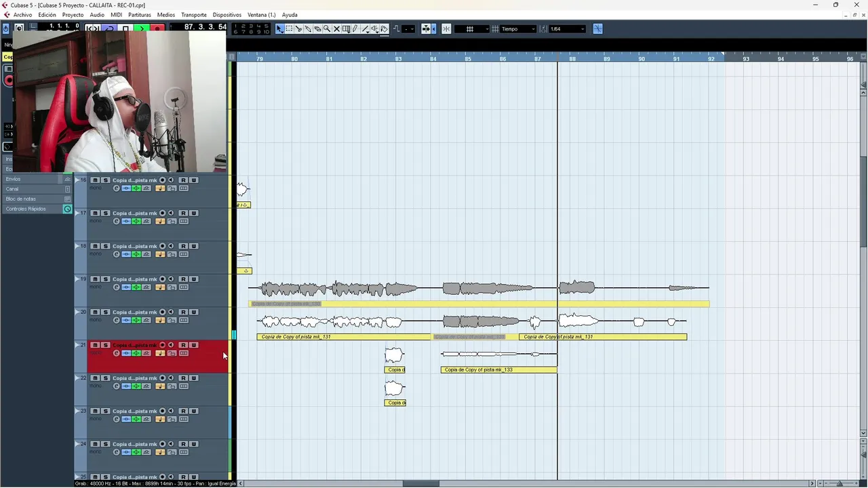The image size is (868, 488).
Task: Open lane display type on track 19
Action: [184, 287]
